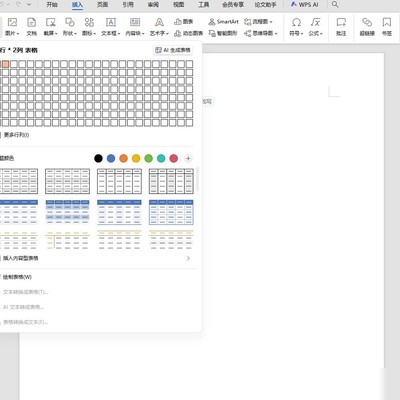Click the 动态图表 dynamic chart button
400x400 pixels.
point(188,33)
